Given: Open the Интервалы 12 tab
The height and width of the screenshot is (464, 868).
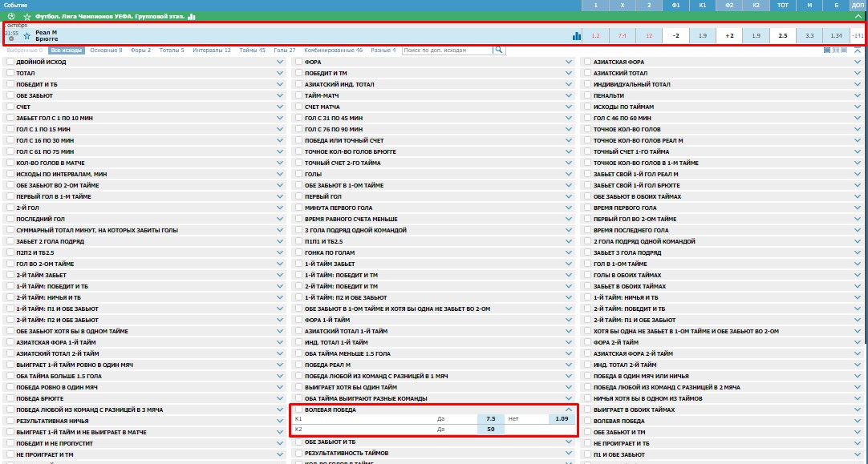Looking at the screenshot, I should coord(212,50).
